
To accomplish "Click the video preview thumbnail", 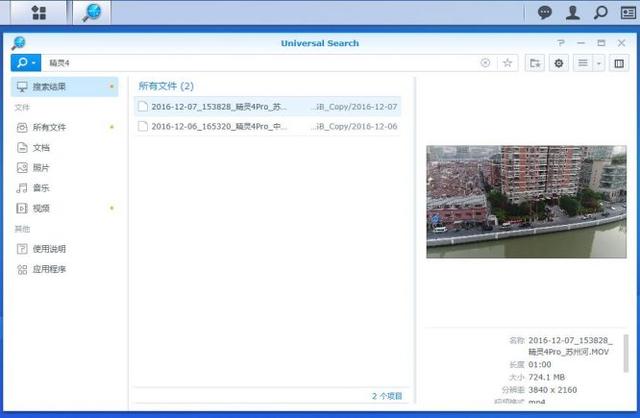I will click(526, 201).
